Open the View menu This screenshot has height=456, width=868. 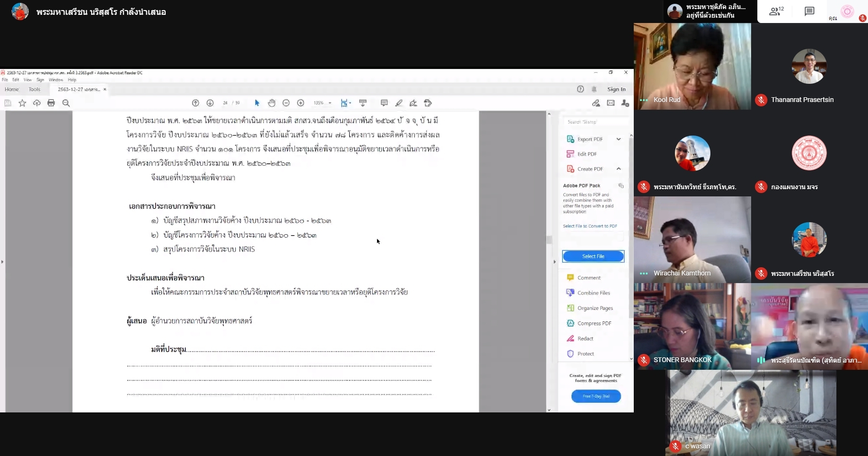tap(28, 80)
